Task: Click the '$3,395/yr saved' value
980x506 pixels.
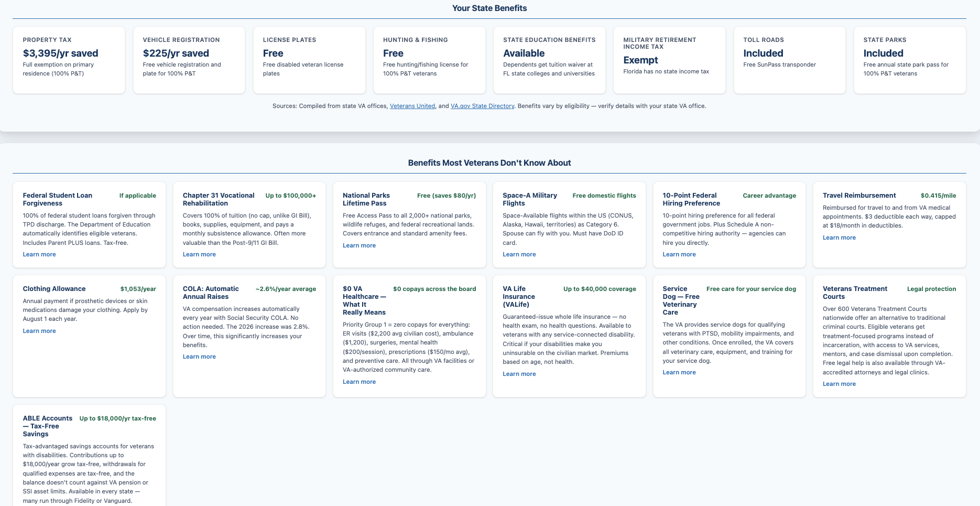Action: pos(60,53)
